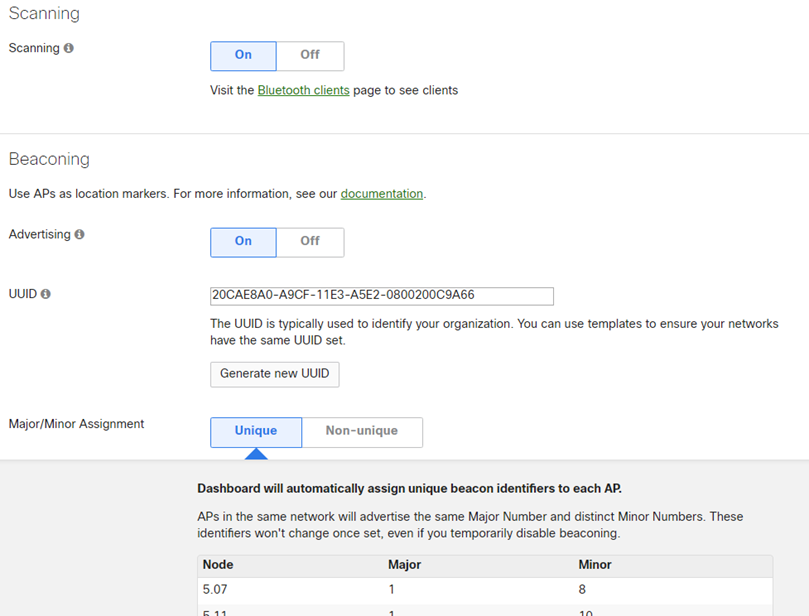The width and height of the screenshot is (809, 616).
Task: Click the info icon next to UUID
Action: (x=46, y=294)
